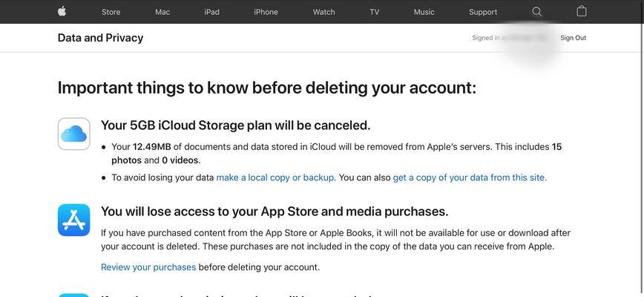This screenshot has width=644, height=297.
Task: Go to Support in the nav bar
Action: (x=483, y=12)
